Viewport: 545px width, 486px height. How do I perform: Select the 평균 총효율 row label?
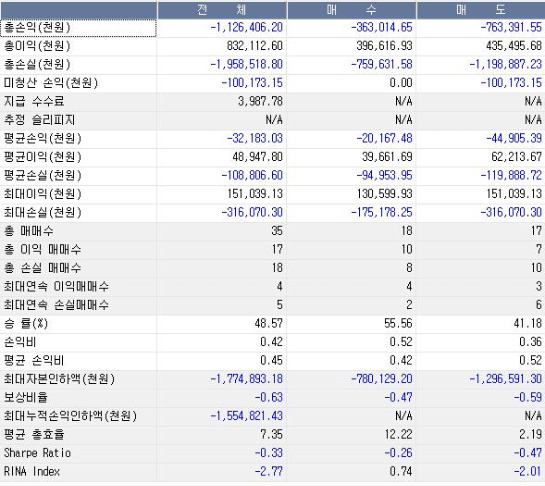point(34,435)
